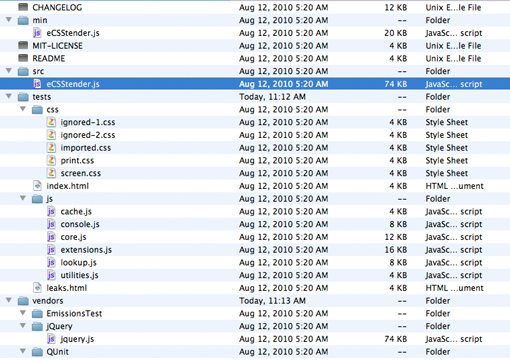The width and height of the screenshot is (510, 361).
Task: Click the MIT-LICENSE file icon
Action: click(x=23, y=45)
